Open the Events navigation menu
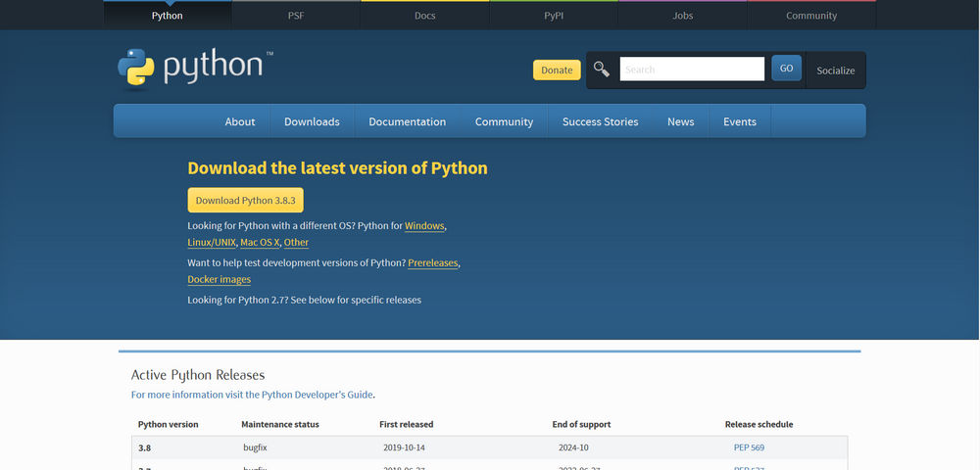Screen dimensions: 980x470 [740, 121]
